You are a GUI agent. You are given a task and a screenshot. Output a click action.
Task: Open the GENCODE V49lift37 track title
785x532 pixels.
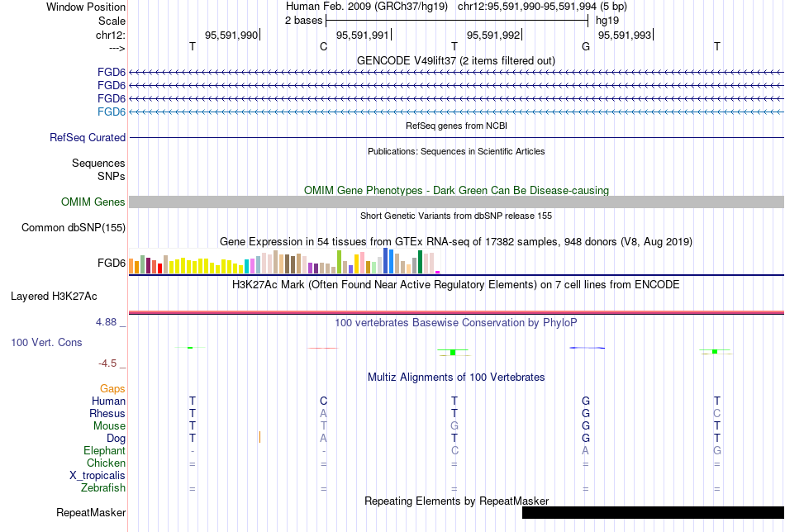455,60
